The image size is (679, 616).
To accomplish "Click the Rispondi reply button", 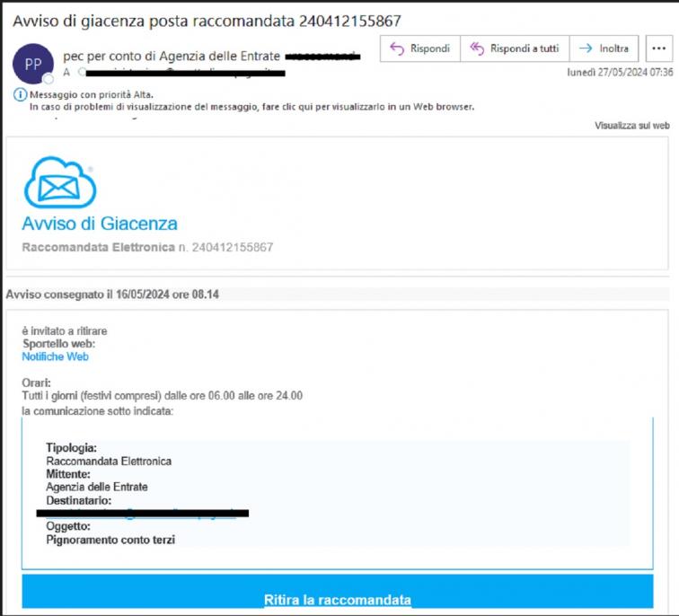I will [419, 48].
